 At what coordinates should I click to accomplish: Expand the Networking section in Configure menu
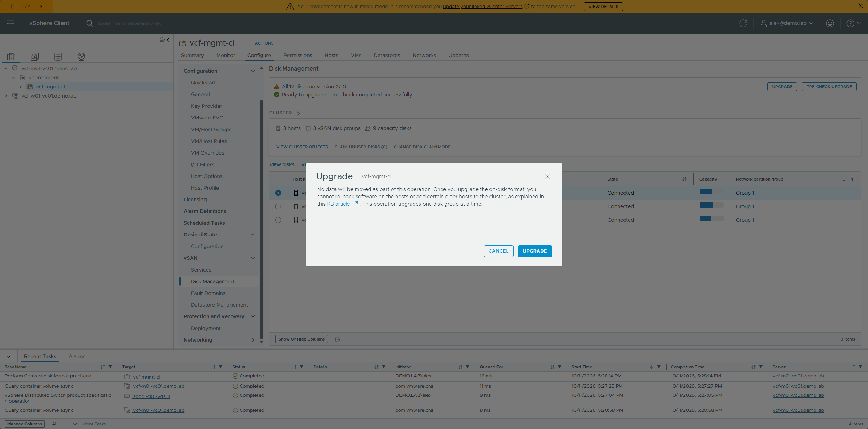[x=253, y=340]
